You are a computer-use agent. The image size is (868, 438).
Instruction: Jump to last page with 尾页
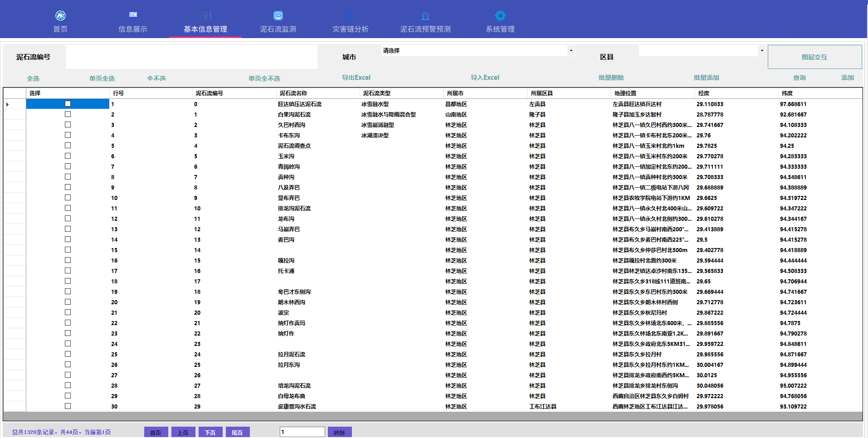(238, 432)
